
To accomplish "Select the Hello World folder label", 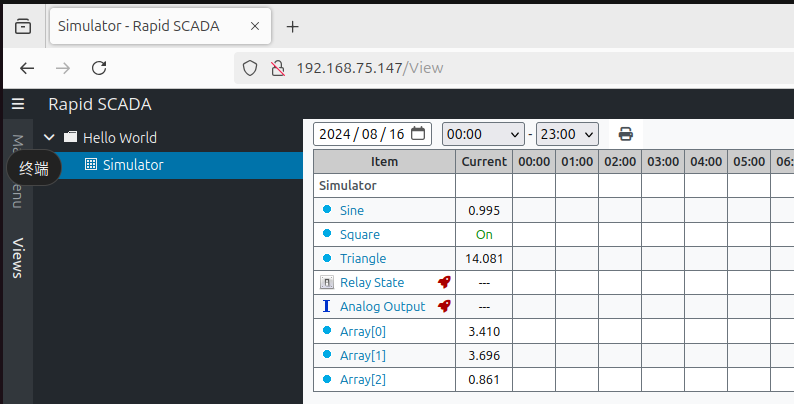I will [120, 138].
